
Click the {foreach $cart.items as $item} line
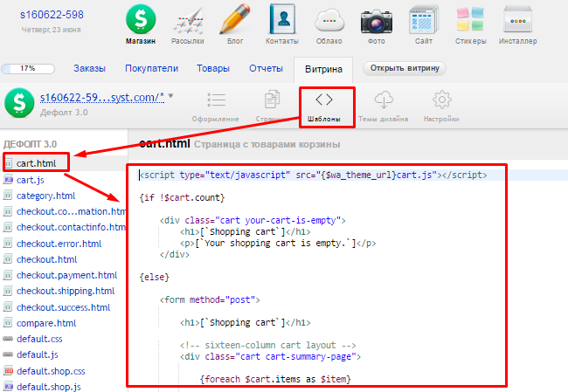click(275, 379)
